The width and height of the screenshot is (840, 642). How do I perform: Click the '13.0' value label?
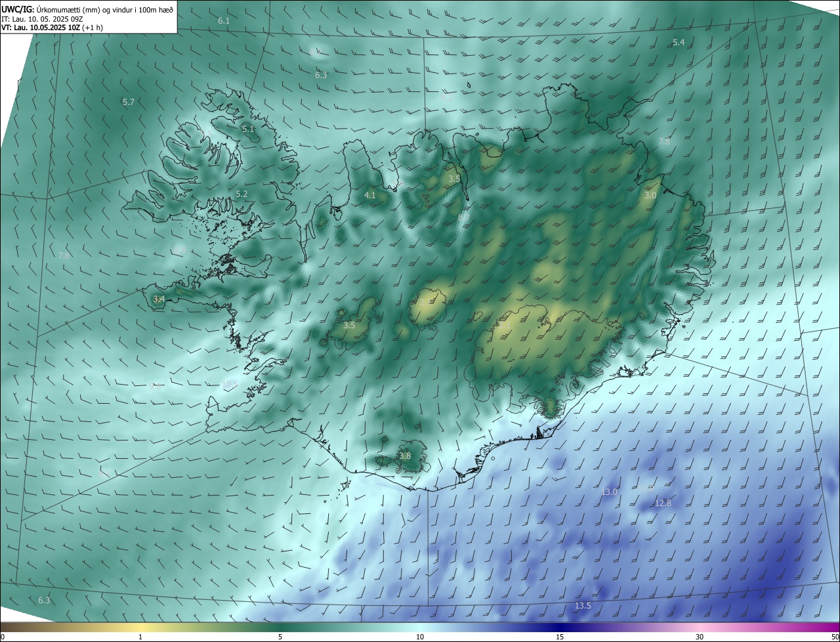click(x=610, y=492)
